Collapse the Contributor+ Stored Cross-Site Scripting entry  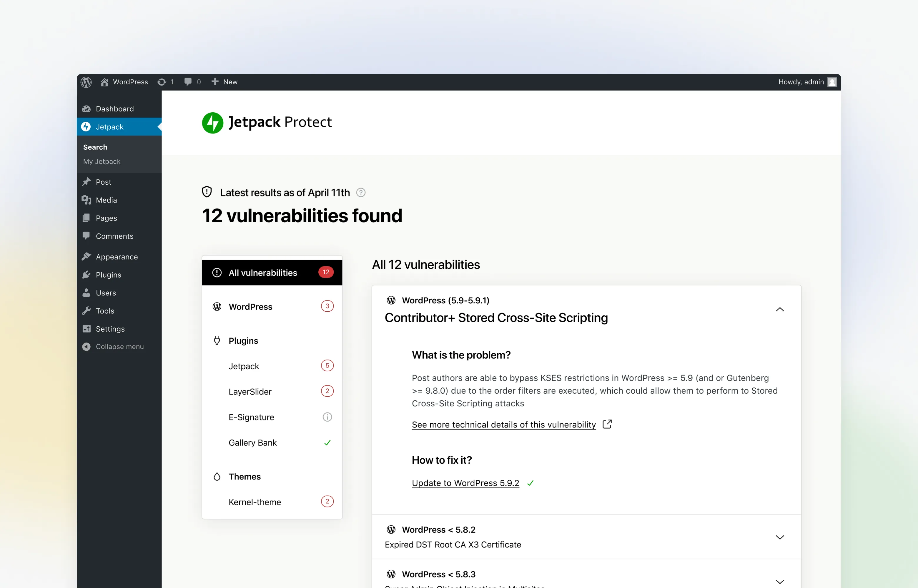coord(780,309)
